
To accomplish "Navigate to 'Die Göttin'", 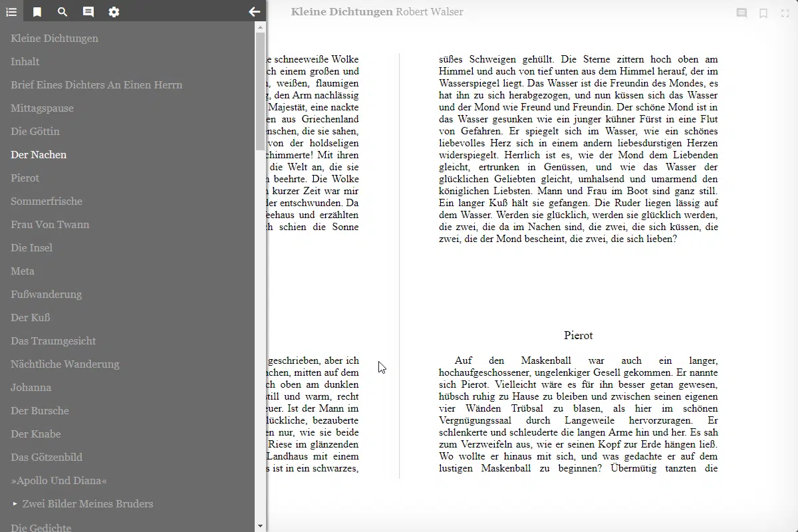I will 35,131.
